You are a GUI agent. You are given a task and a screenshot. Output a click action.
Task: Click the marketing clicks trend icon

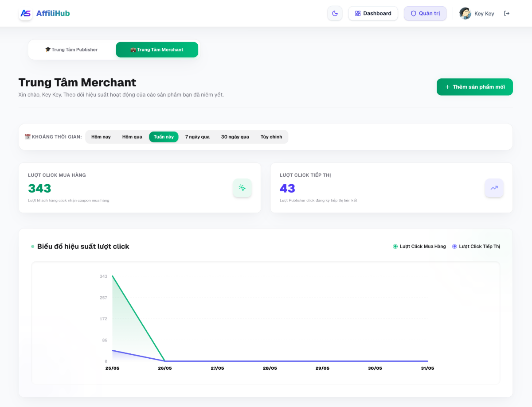pos(494,188)
